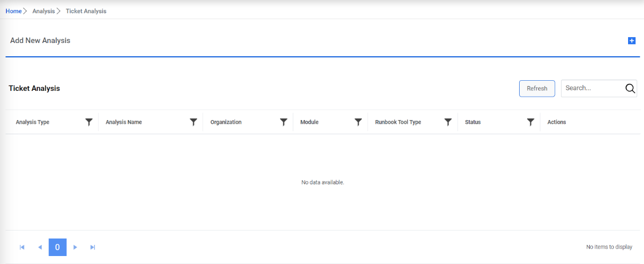Sort by the Analysis Name column header
The height and width of the screenshot is (264, 644).
[x=124, y=122]
